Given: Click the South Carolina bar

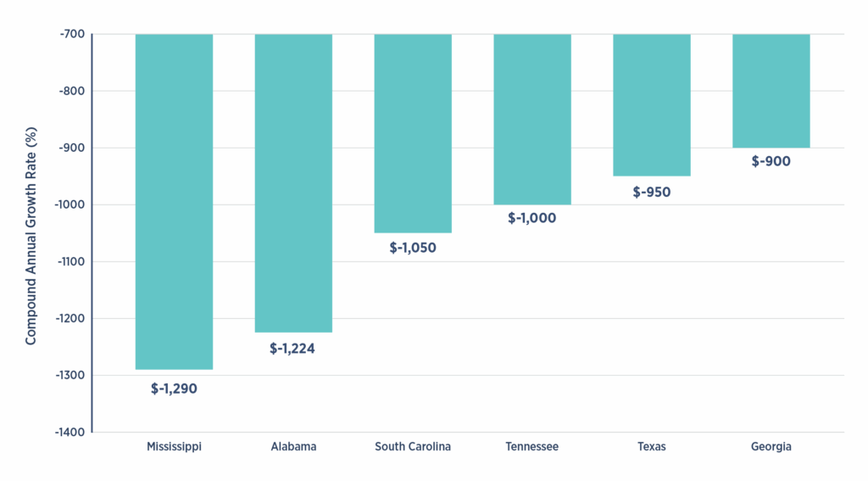Looking at the screenshot, I should [x=413, y=133].
